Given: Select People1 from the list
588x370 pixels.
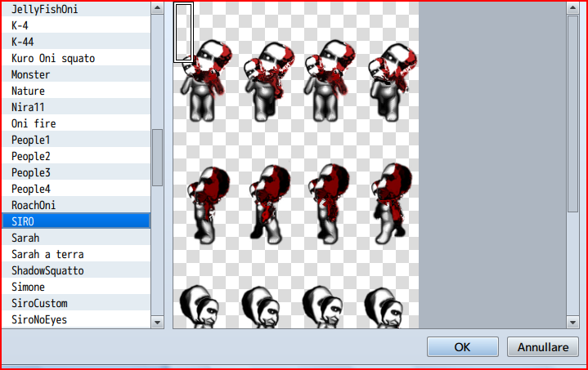Looking at the screenshot, I should point(76,140).
